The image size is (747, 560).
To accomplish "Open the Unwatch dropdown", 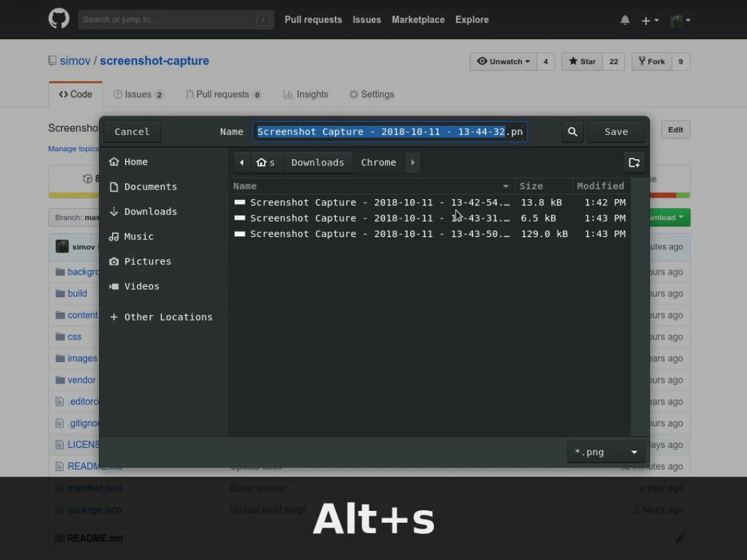I will [503, 62].
